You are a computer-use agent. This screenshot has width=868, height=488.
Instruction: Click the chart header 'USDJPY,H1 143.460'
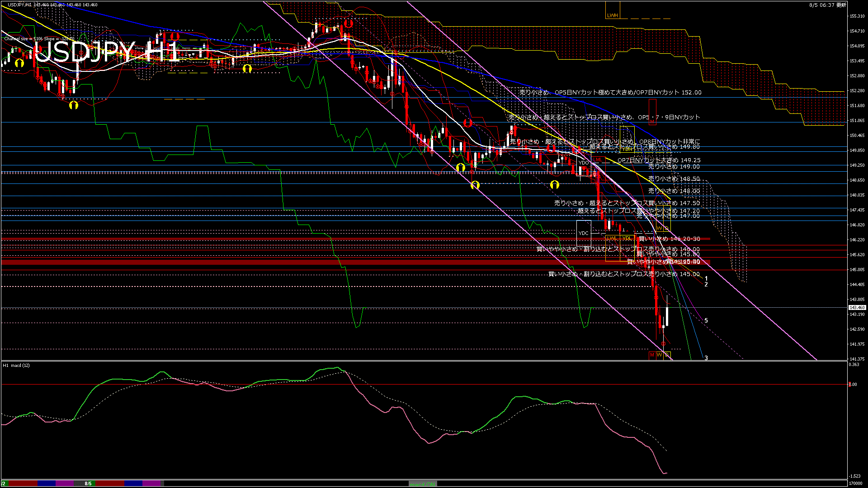click(x=52, y=5)
